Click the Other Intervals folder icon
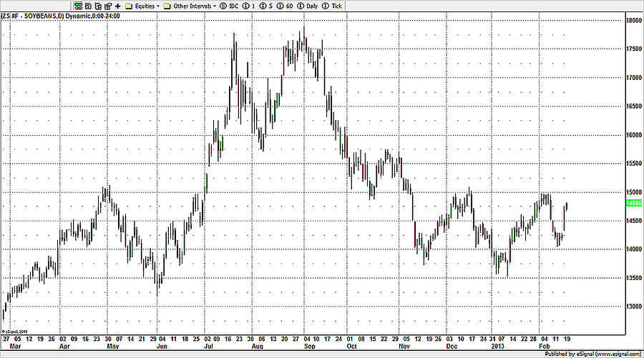The image size is (644, 358). point(167,6)
